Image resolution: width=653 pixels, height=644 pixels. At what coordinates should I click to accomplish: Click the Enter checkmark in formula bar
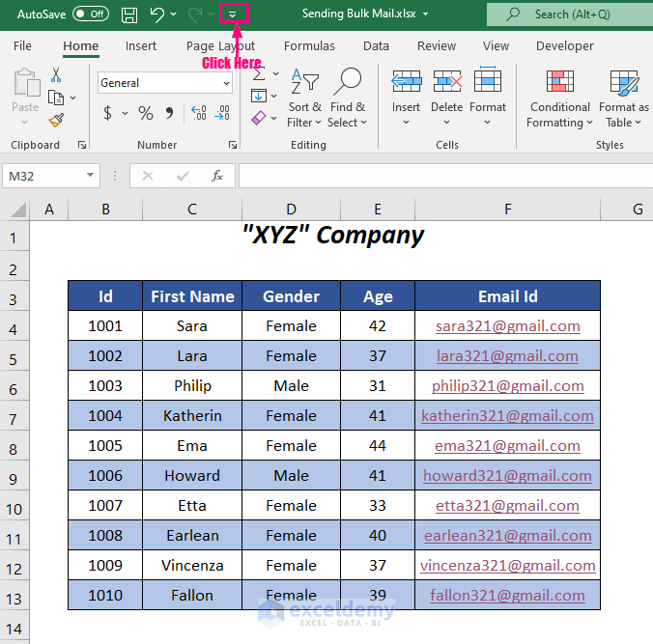[183, 176]
